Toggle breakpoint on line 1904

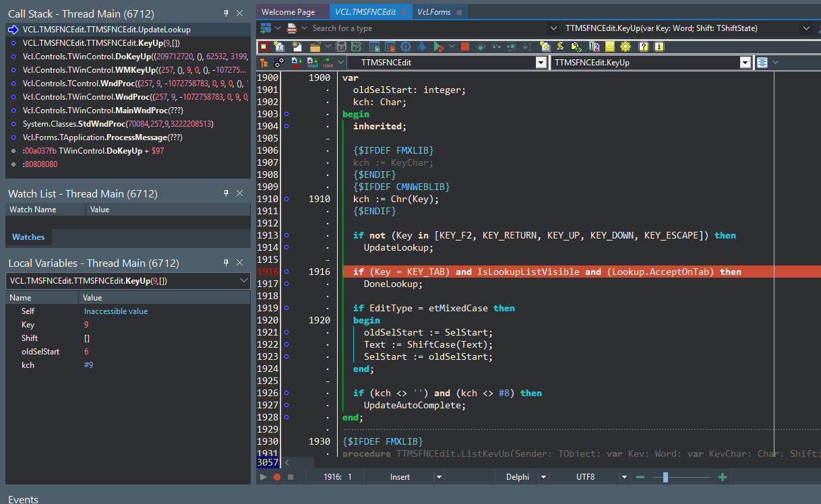pos(286,126)
